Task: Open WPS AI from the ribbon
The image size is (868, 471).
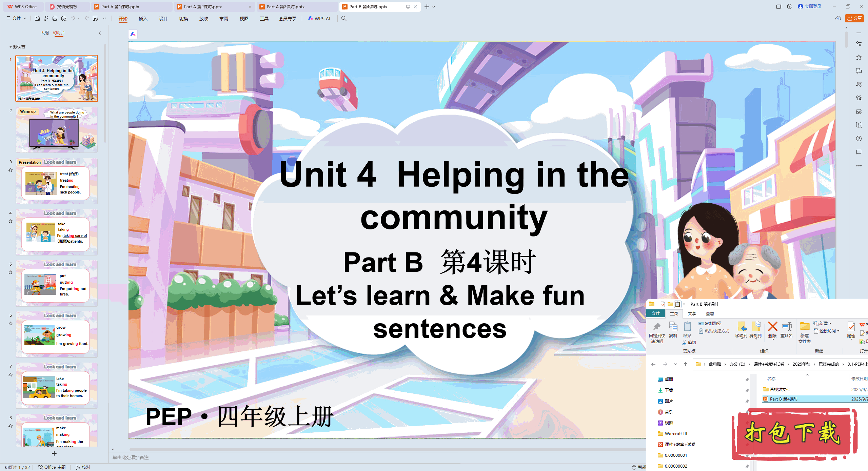Action: click(x=319, y=19)
